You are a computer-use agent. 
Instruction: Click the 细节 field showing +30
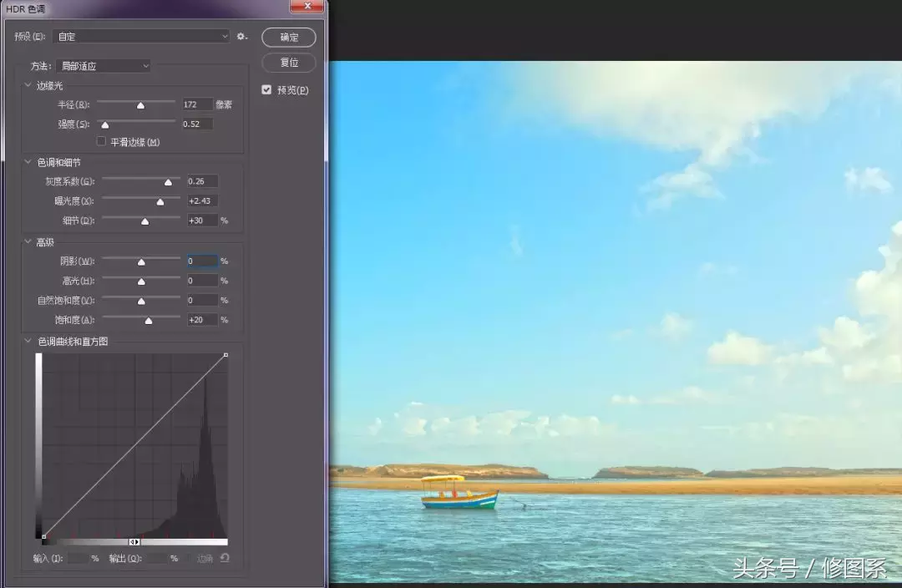point(202,220)
